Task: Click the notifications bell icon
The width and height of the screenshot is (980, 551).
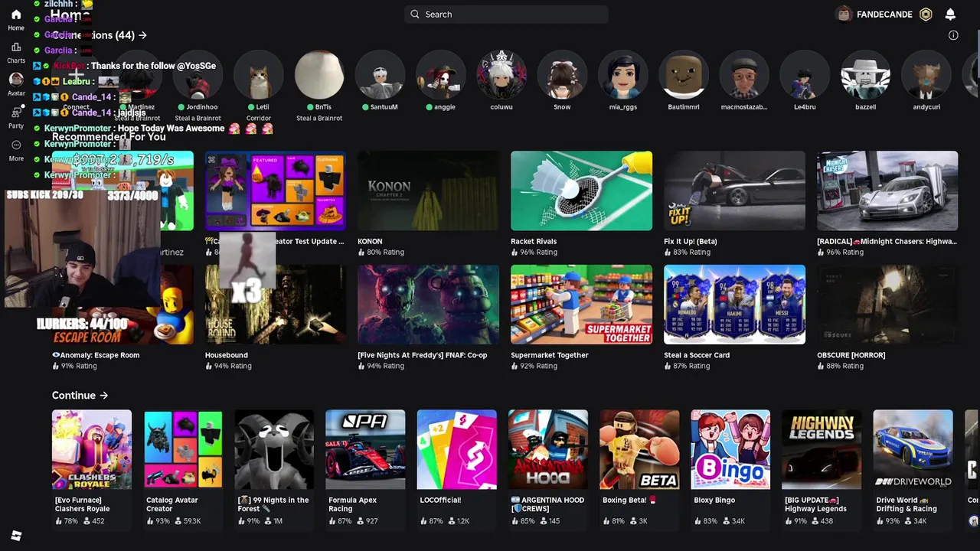Action: click(x=950, y=15)
